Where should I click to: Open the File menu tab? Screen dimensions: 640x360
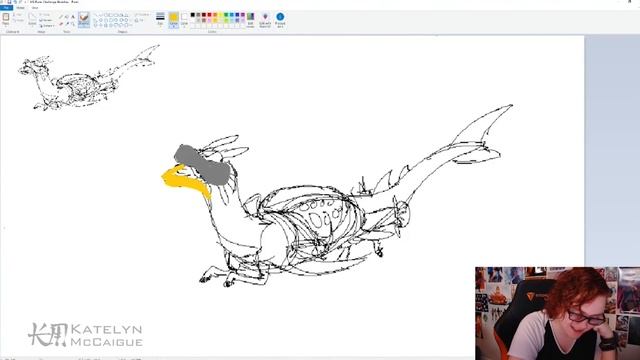[6, 8]
